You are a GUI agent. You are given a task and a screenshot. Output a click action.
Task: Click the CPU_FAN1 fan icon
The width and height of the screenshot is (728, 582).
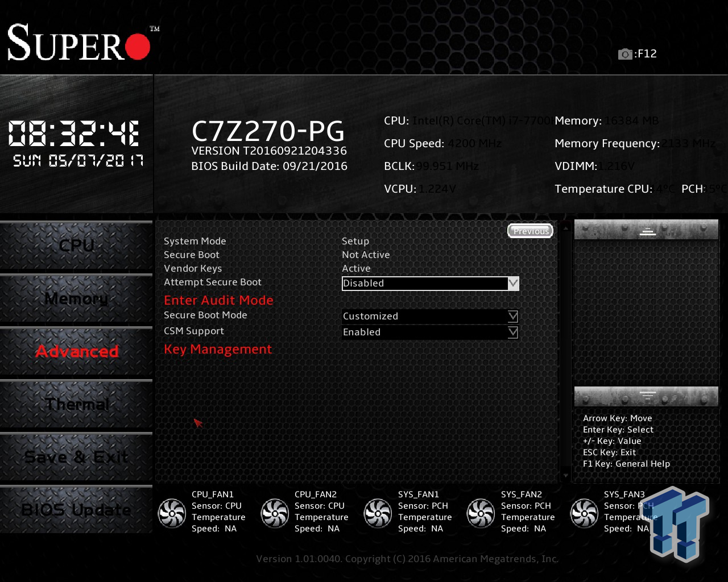coord(172,513)
